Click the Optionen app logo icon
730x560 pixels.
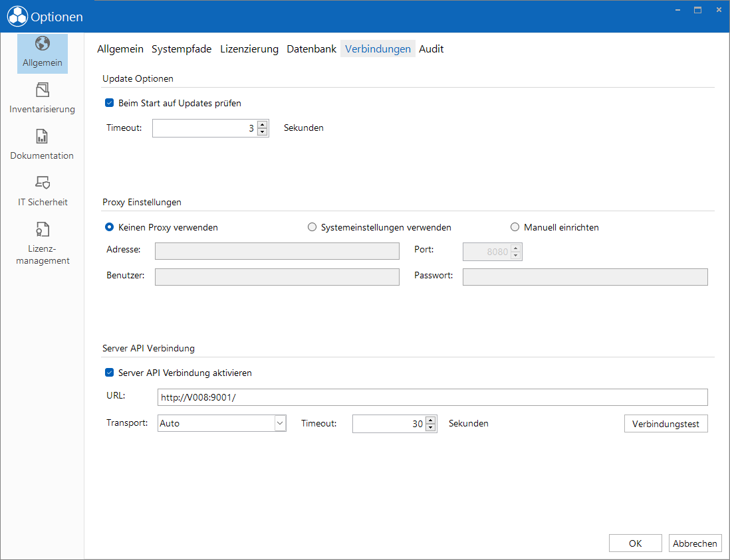[17, 17]
